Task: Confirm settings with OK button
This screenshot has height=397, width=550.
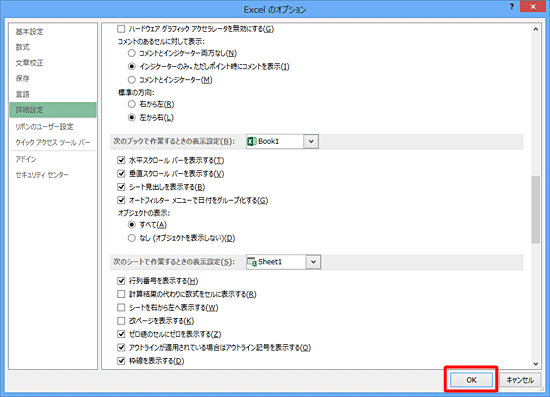Action: pyautogui.click(x=471, y=380)
